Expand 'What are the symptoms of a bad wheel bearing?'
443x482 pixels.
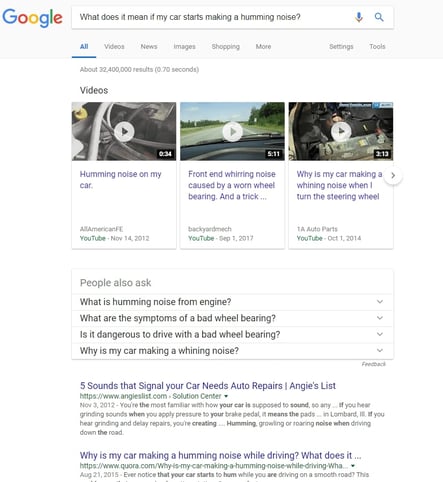[x=232, y=318]
